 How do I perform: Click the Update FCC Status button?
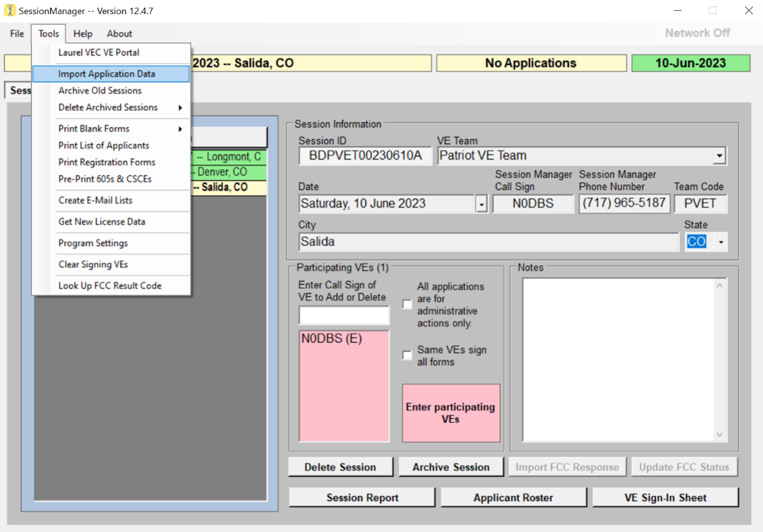click(x=684, y=467)
